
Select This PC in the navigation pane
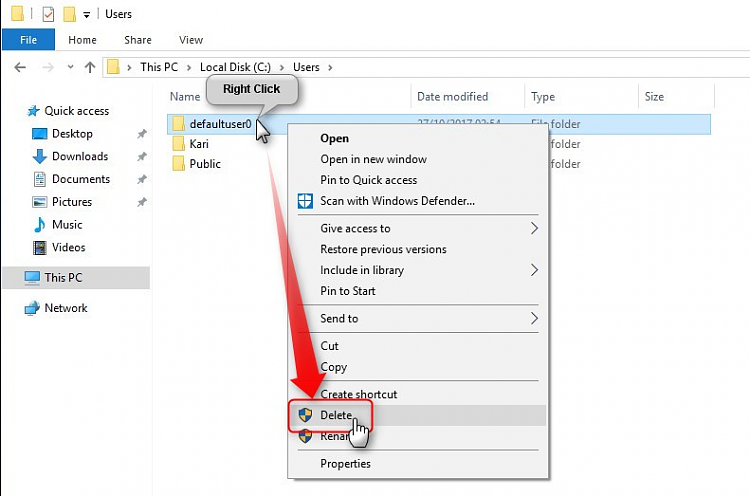tap(76, 278)
